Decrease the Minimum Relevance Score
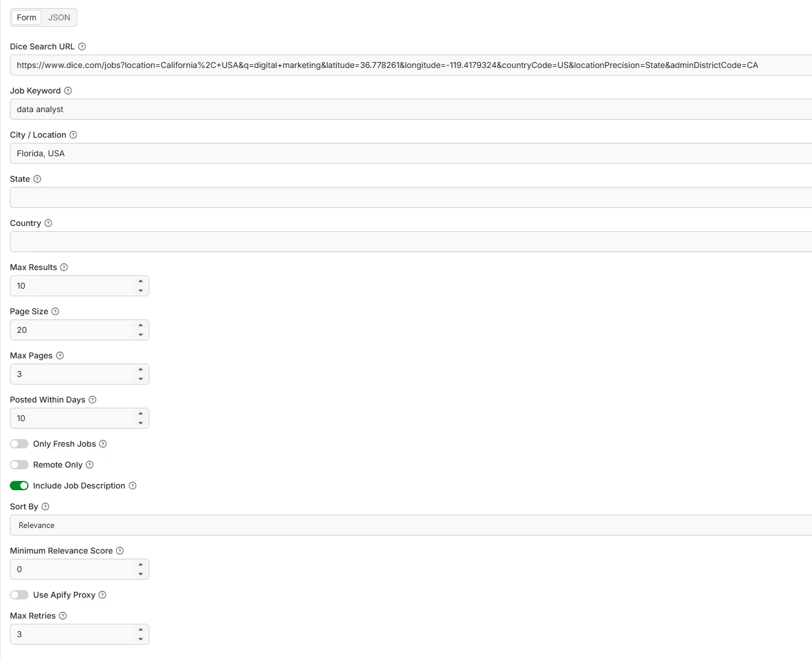The width and height of the screenshot is (812, 661). pyautogui.click(x=141, y=574)
